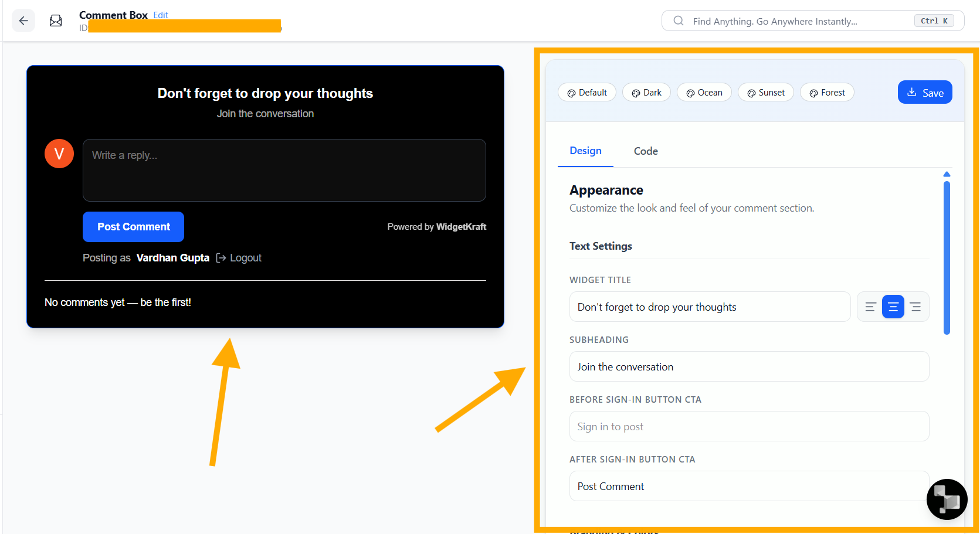Apply the Forest theme preset
The image size is (980, 534).
pos(827,93)
